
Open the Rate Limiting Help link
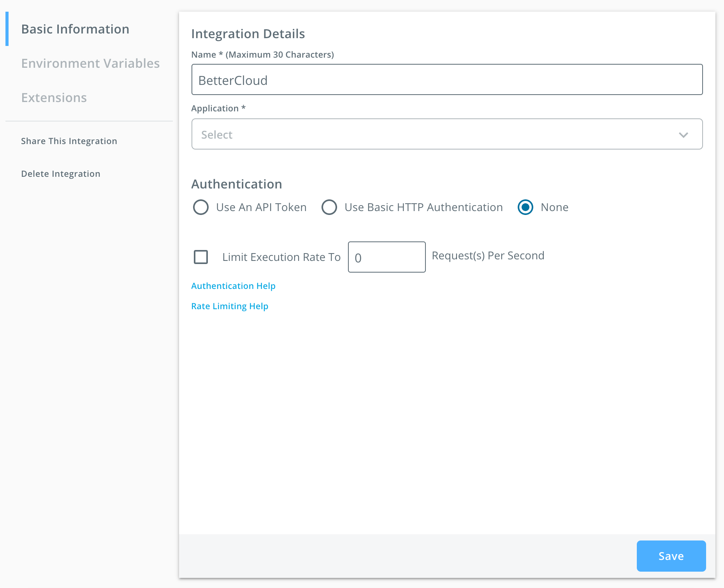coord(229,306)
